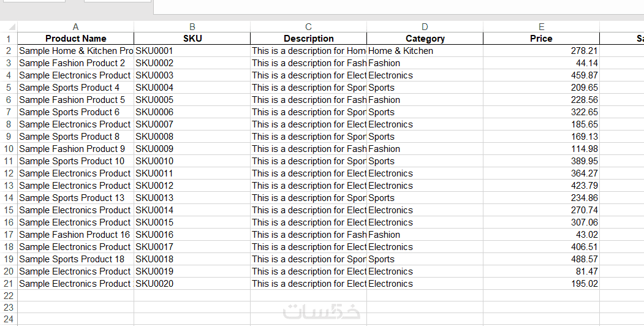This screenshot has height=326, width=644.
Task: Select the Home & Kitchen category cell
Action: (425, 51)
